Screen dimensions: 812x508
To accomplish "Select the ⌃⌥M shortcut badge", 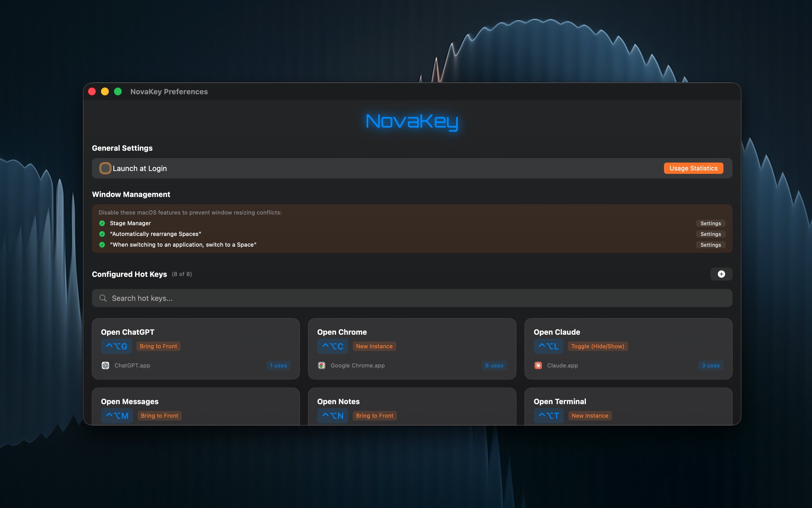I will pyautogui.click(x=117, y=416).
